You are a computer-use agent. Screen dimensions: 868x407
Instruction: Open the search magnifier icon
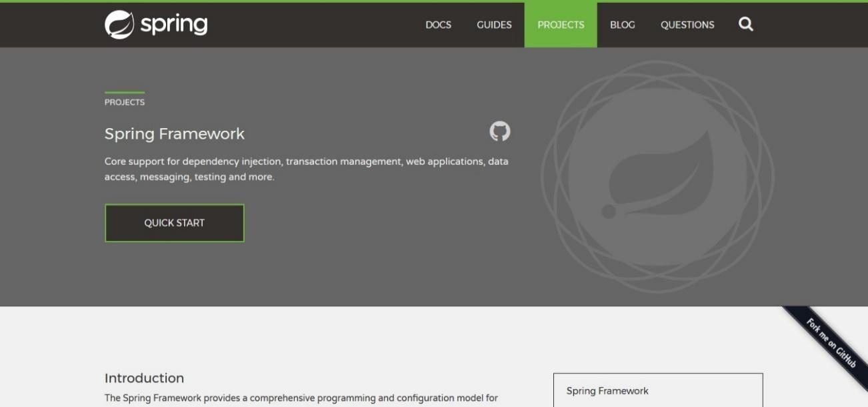[746, 25]
